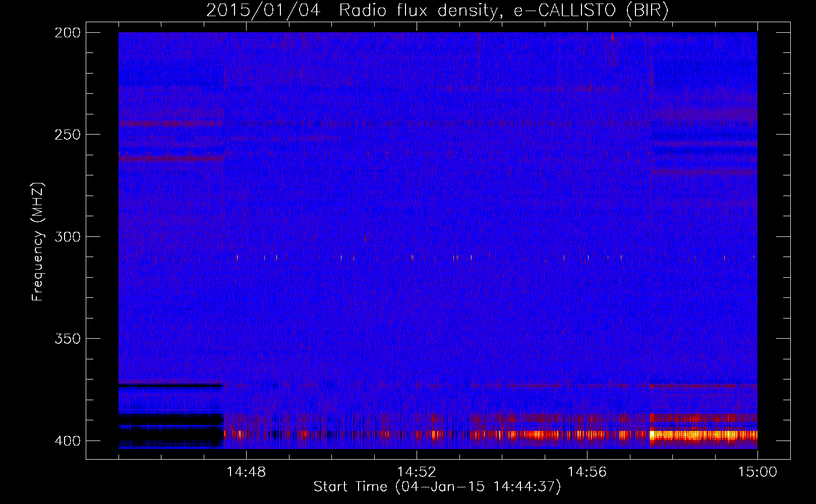The image size is (816, 504).
Task: Click the 14:52 time tick label
Action: [417, 472]
